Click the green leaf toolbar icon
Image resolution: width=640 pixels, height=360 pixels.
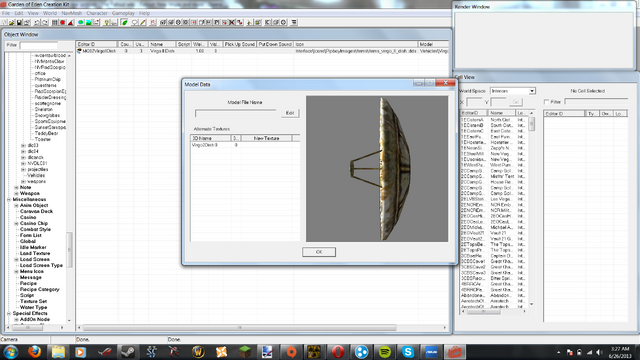tap(124, 22)
